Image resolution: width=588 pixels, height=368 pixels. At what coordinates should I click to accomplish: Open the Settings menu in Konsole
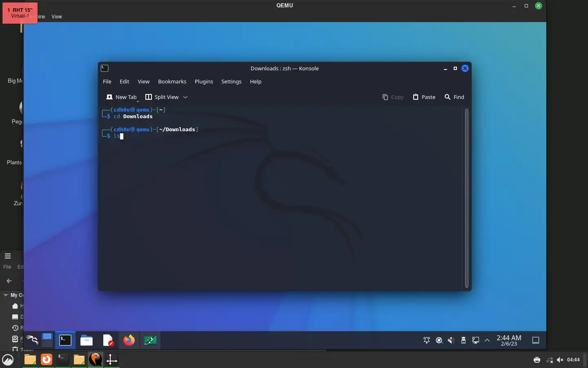tap(231, 81)
